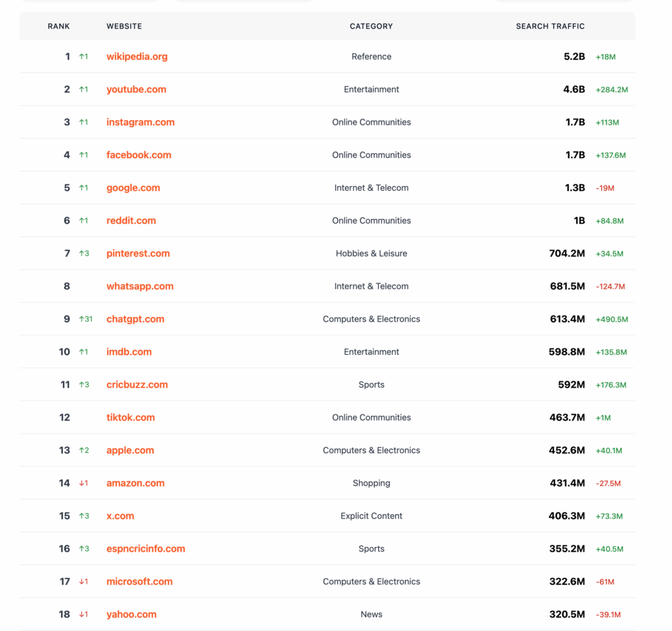Open the chatgpt.com website link
Screen dimensions: 672x631
pos(135,319)
